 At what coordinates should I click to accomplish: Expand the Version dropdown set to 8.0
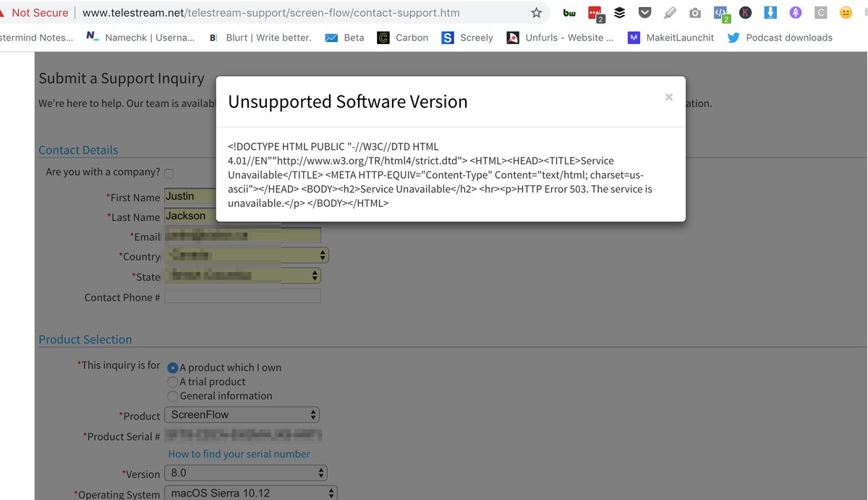pos(245,473)
